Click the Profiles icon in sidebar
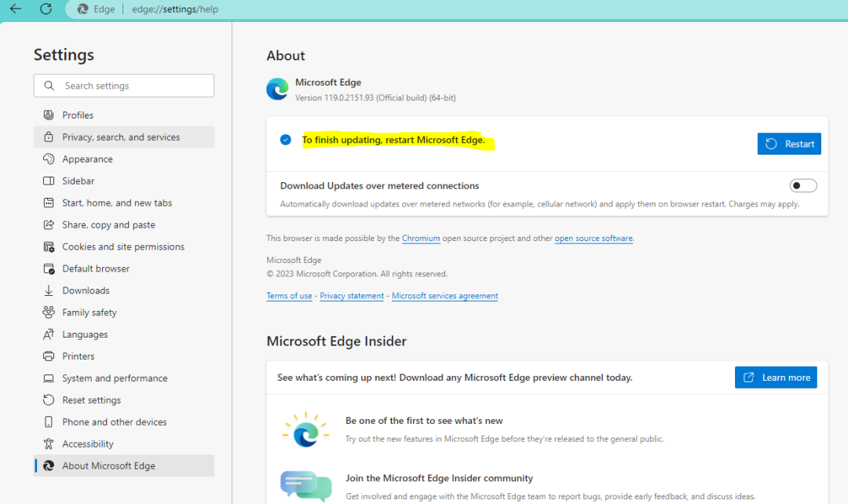Screen dimensions: 848x504 click(x=49, y=115)
